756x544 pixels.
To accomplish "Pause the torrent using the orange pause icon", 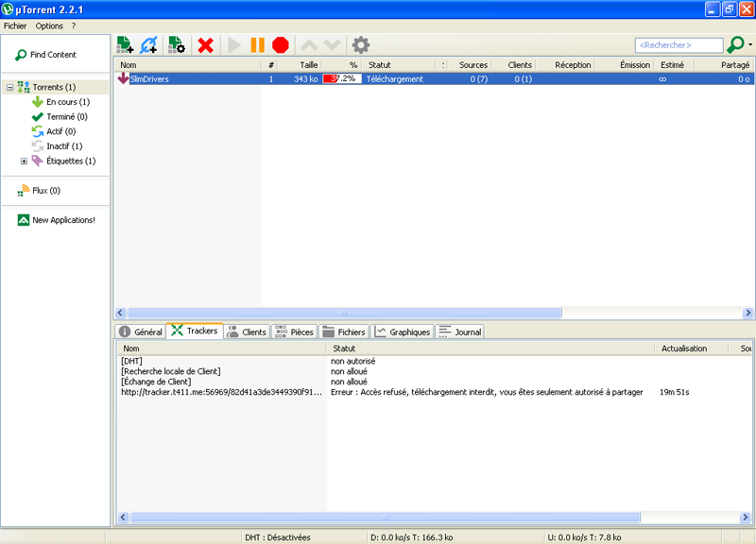I will point(257,44).
